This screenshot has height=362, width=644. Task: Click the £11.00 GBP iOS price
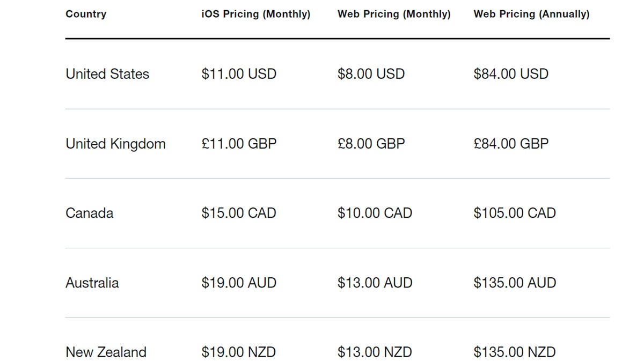pos(239,144)
